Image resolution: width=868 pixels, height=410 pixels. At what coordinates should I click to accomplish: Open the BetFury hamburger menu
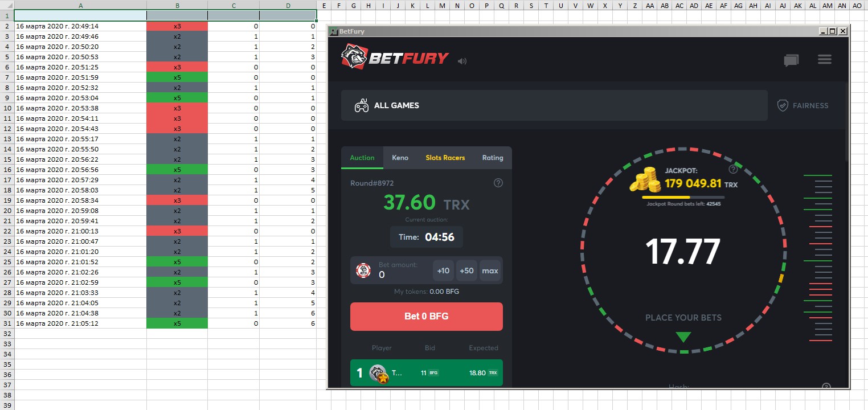click(825, 60)
